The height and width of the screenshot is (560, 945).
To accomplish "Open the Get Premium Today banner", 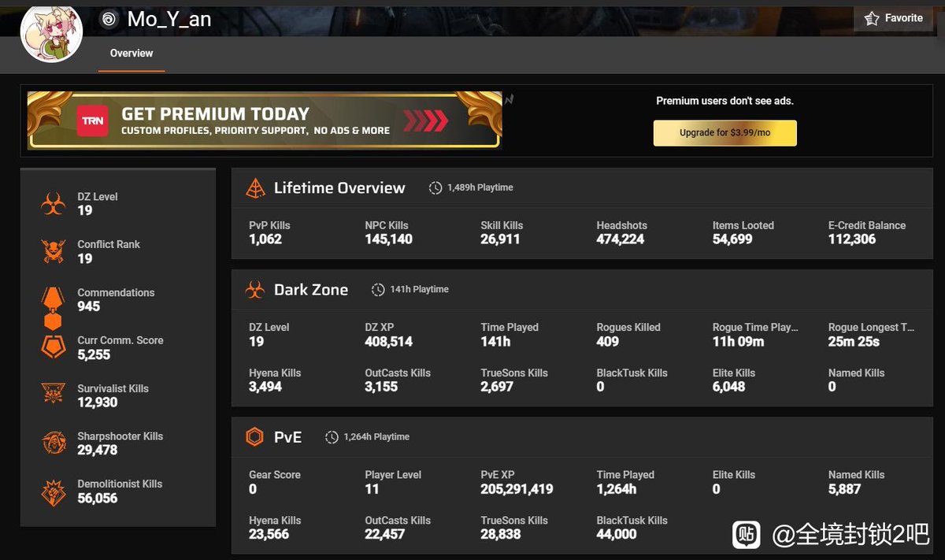I will pos(265,121).
